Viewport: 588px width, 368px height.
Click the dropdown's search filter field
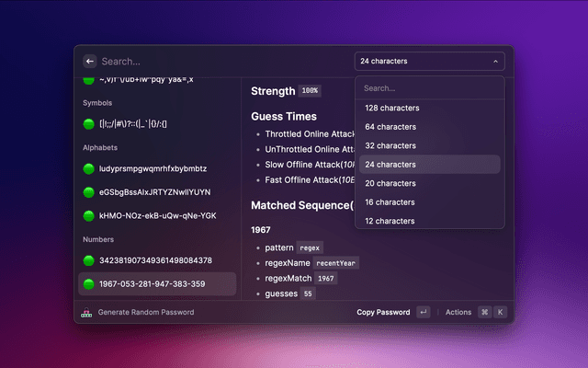[x=429, y=88]
